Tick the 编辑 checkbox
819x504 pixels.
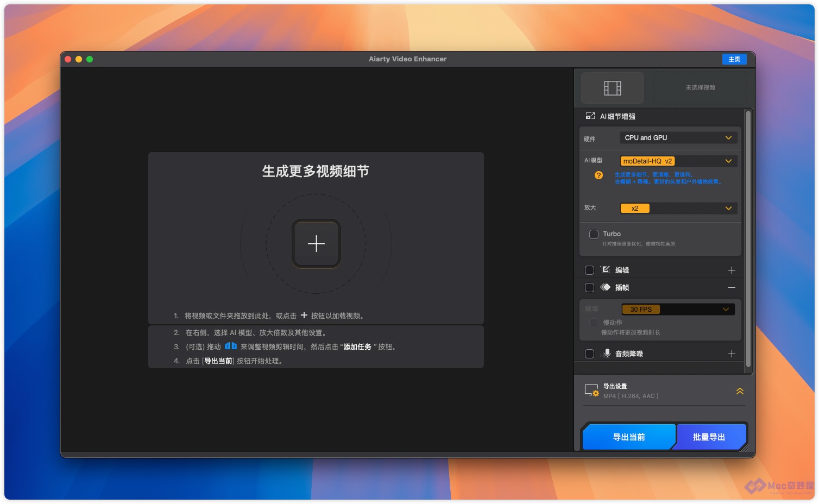pos(589,270)
